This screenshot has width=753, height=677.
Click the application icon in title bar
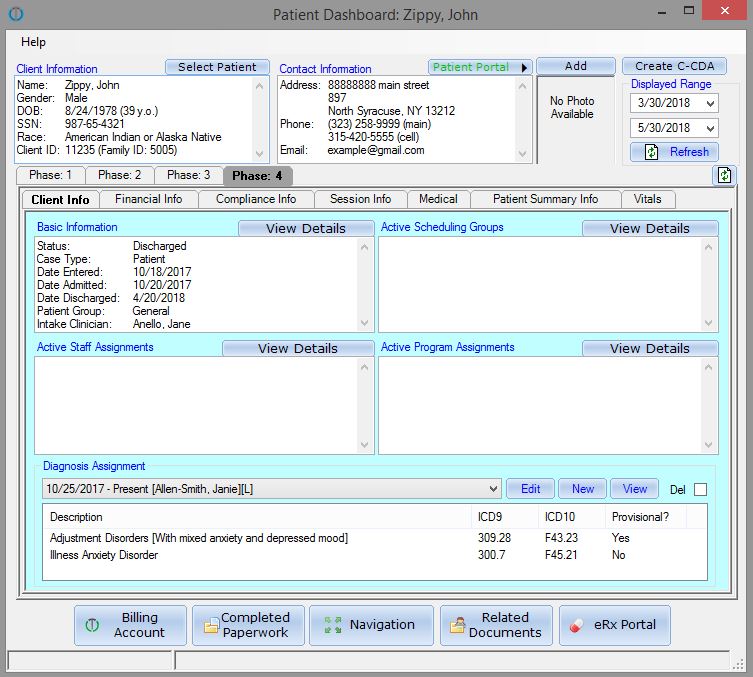16,15
